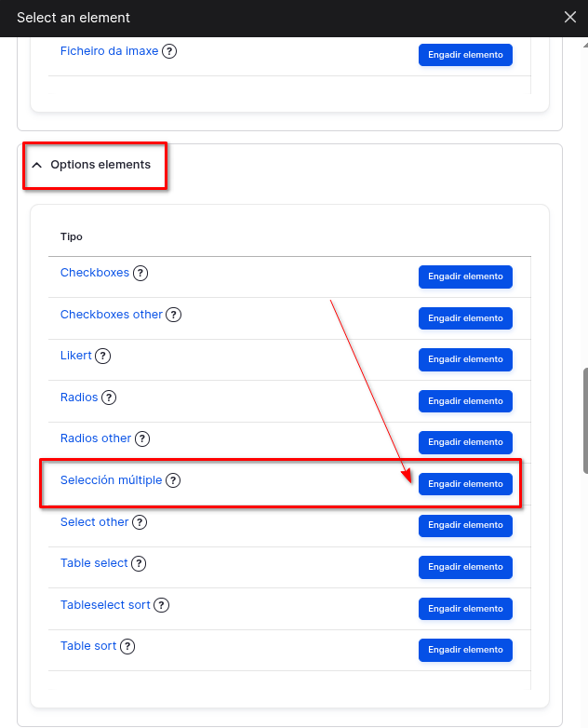The image size is (588, 728).
Task: Add the Selección múltiple element
Action: coord(465,484)
